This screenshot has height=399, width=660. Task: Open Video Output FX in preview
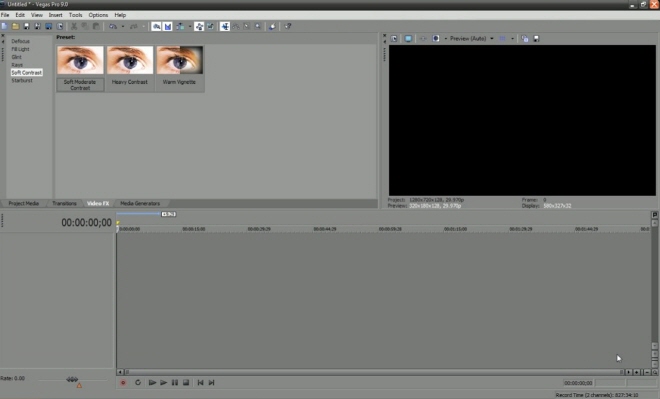coord(423,38)
